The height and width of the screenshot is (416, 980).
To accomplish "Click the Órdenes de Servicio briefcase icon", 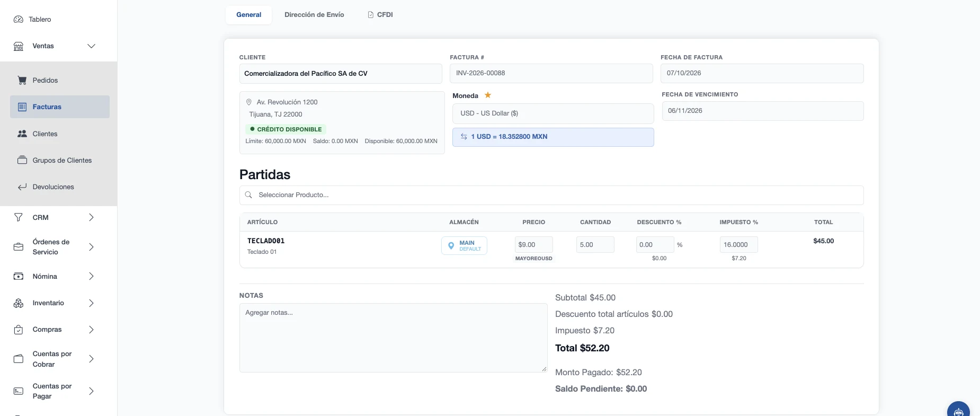I will pos(19,247).
